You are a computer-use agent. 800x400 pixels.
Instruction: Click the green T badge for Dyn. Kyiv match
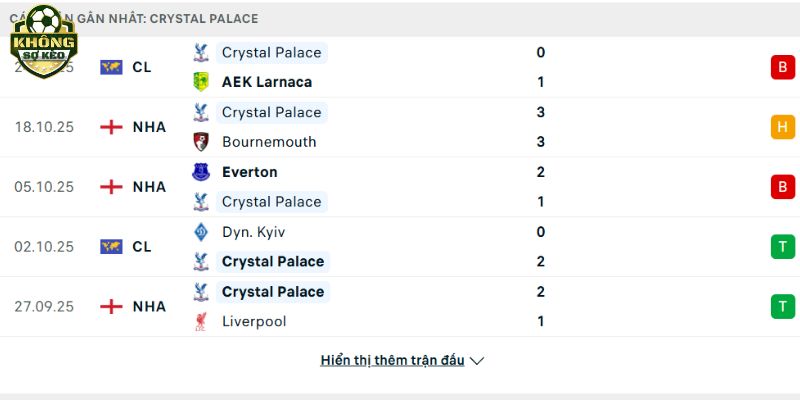click(782, 247)
